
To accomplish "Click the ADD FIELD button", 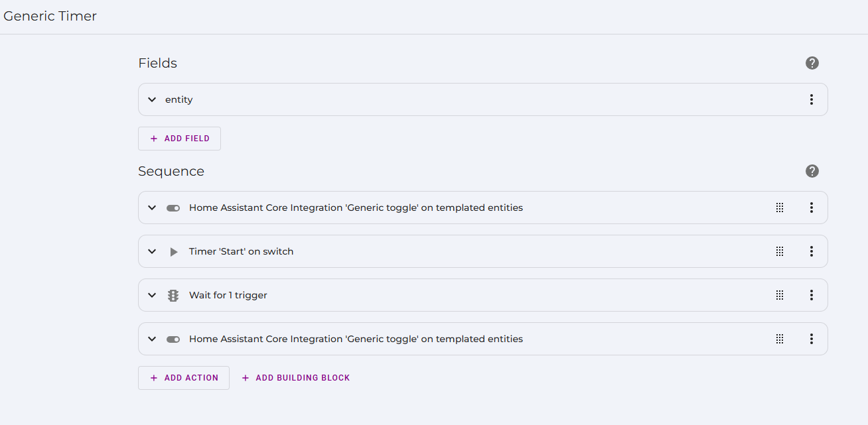I will tap(179, 139).
